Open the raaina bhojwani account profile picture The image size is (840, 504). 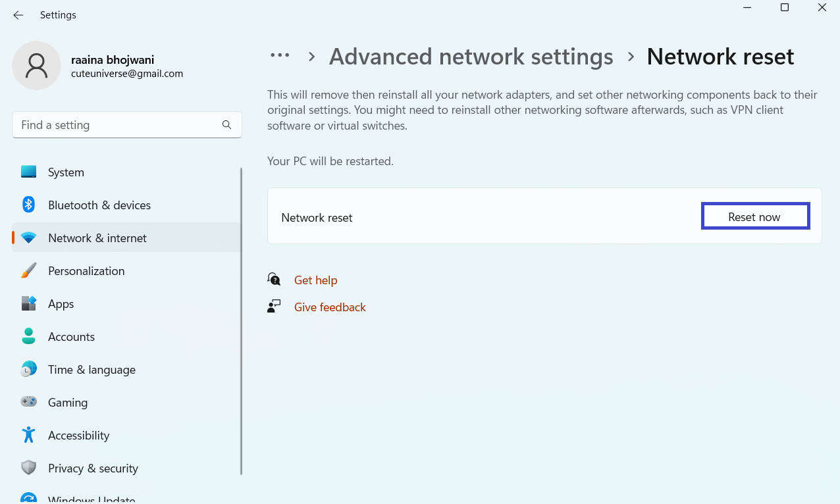pyautogui.click(x=37, y=66)
